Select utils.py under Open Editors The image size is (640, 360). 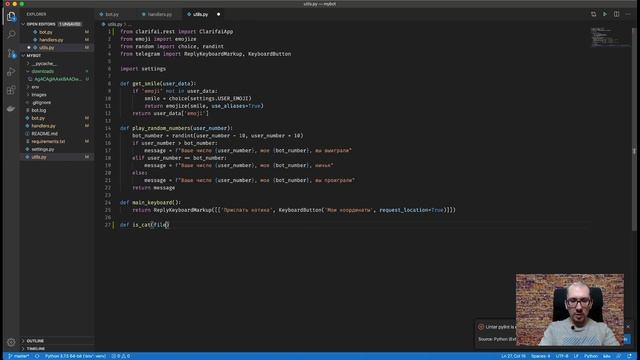coord(47,48)
